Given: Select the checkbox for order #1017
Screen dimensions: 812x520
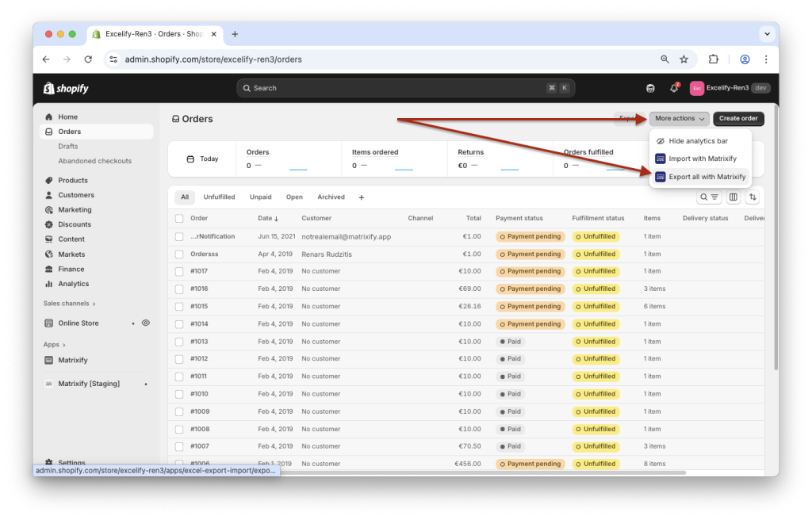Looking at the screenshot, I should point(179,271).
